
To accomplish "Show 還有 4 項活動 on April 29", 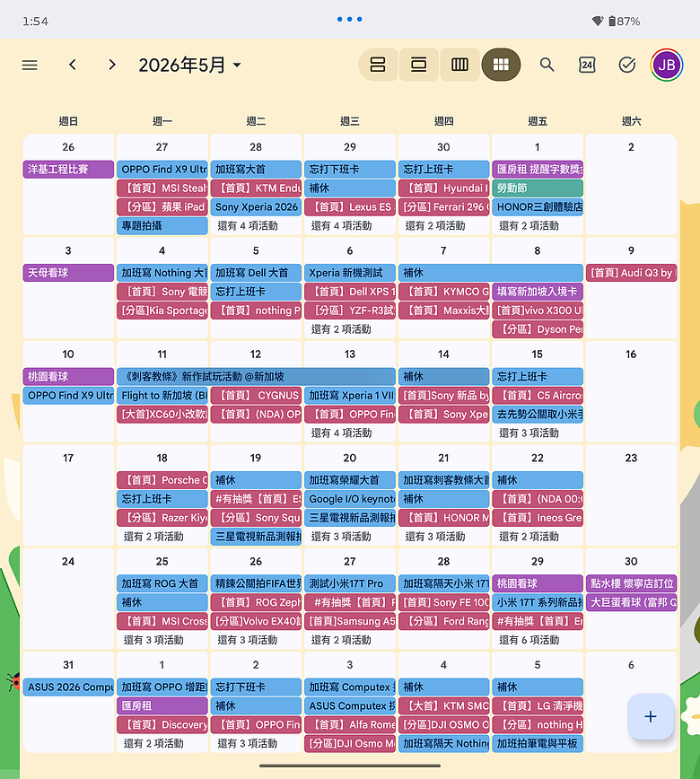I will pyautogui.click(x=342, y=226).
